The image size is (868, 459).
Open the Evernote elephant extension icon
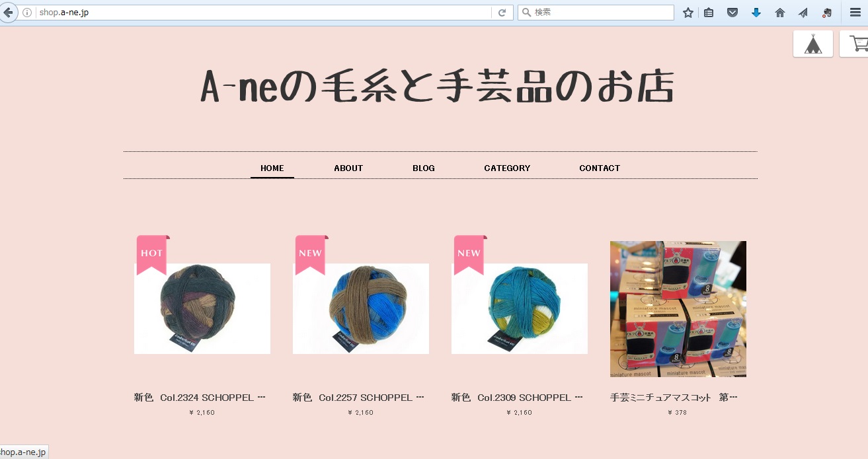(827, 13)
